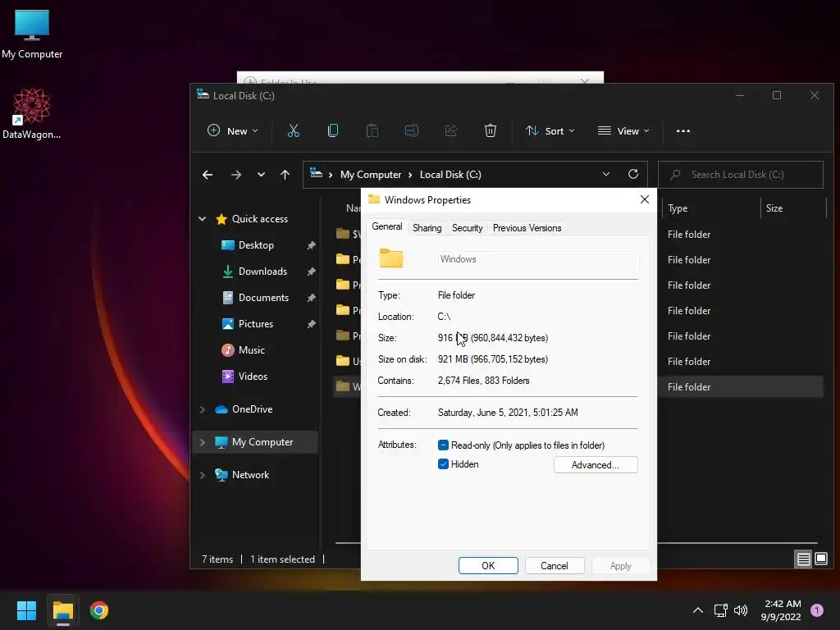Unpin Downloads from Quick access

[x=311, y=272]
